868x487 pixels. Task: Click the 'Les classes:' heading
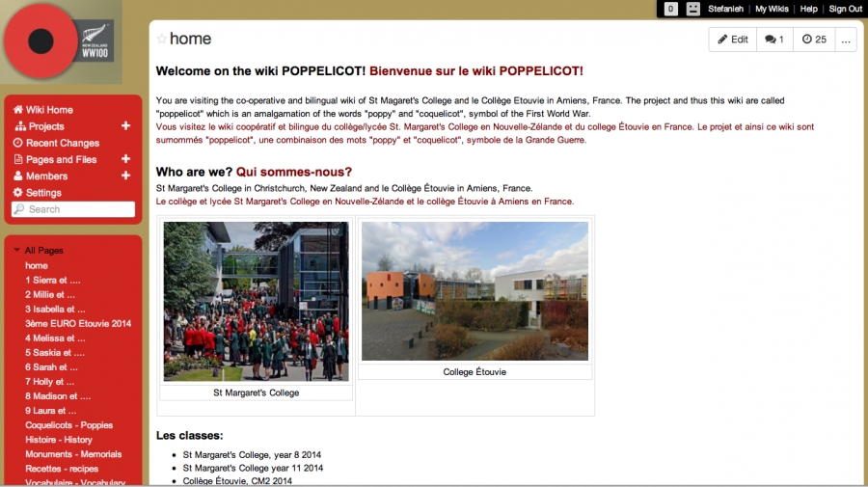pos(189,436)
